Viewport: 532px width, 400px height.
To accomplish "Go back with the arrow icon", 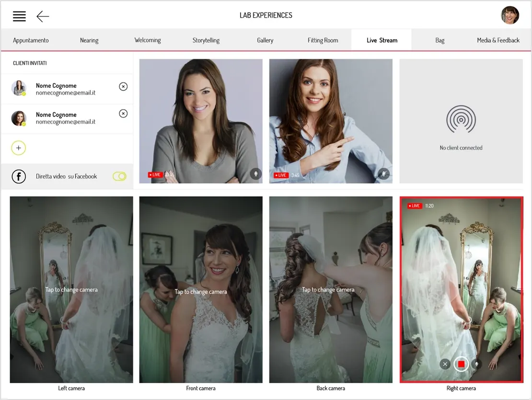I will 43,16.
